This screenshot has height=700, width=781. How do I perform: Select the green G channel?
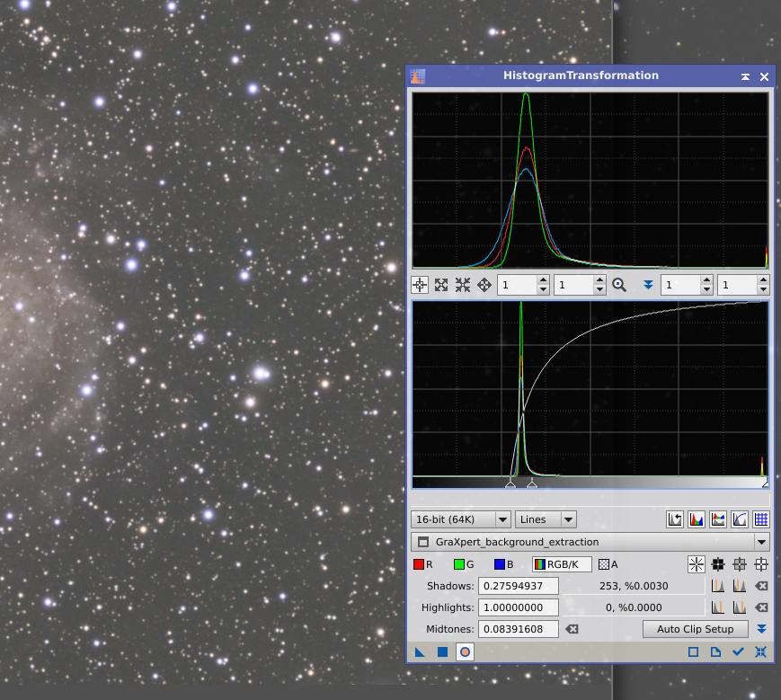click(x=464, y=564)
